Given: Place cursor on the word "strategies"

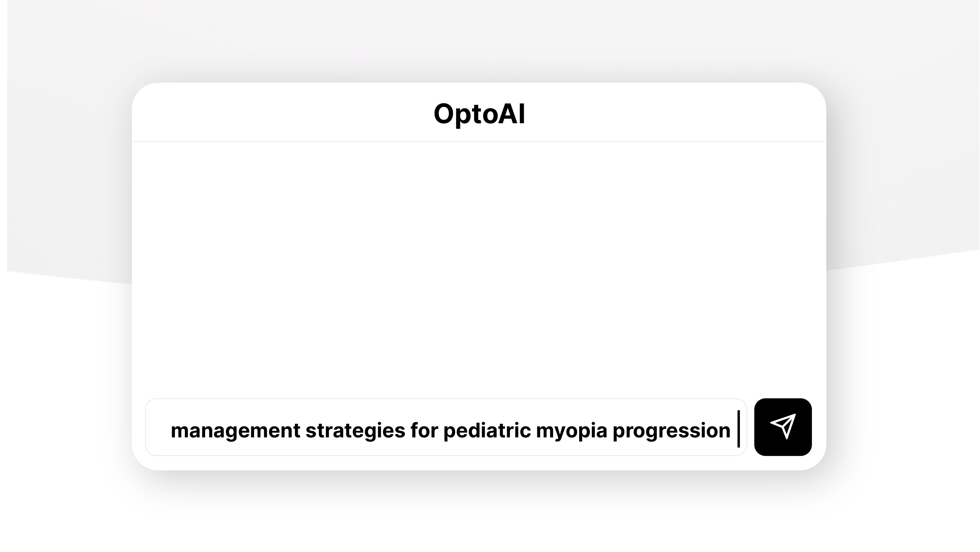Looking at the screenshot, I should pos(355,430).
